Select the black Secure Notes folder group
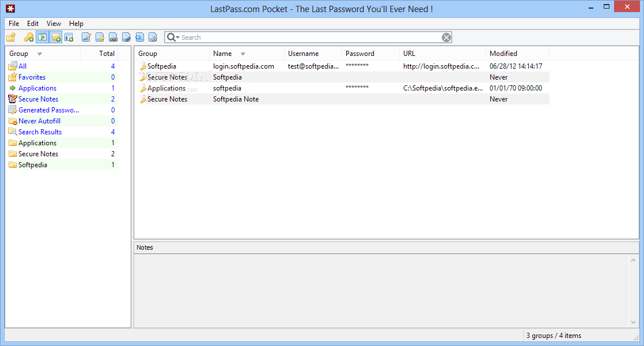 pos(38,154)
